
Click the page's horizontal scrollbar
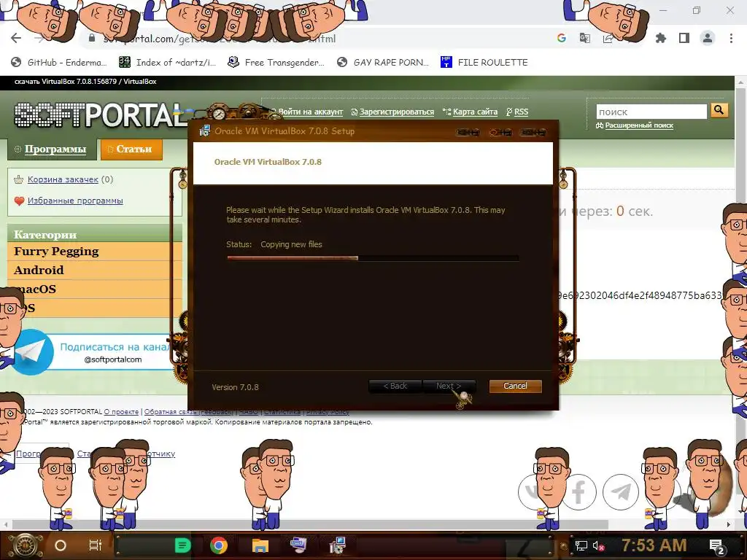coord(309,525)
